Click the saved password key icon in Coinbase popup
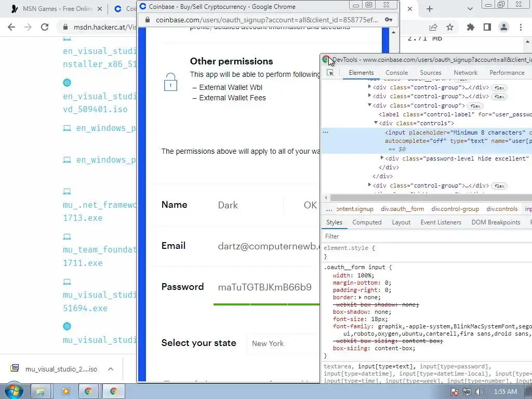Screen dimensions: 532x399 389,20
